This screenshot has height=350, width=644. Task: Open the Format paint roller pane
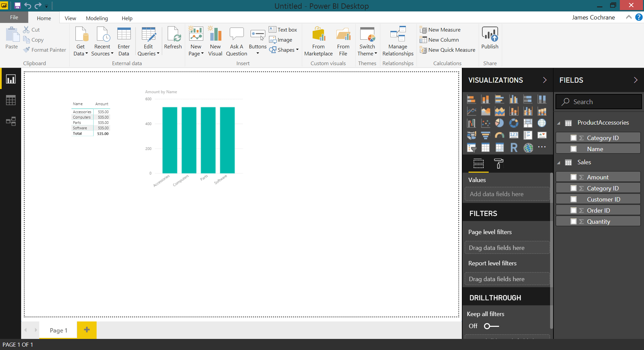pyautogui.click(x=498, y=164)
